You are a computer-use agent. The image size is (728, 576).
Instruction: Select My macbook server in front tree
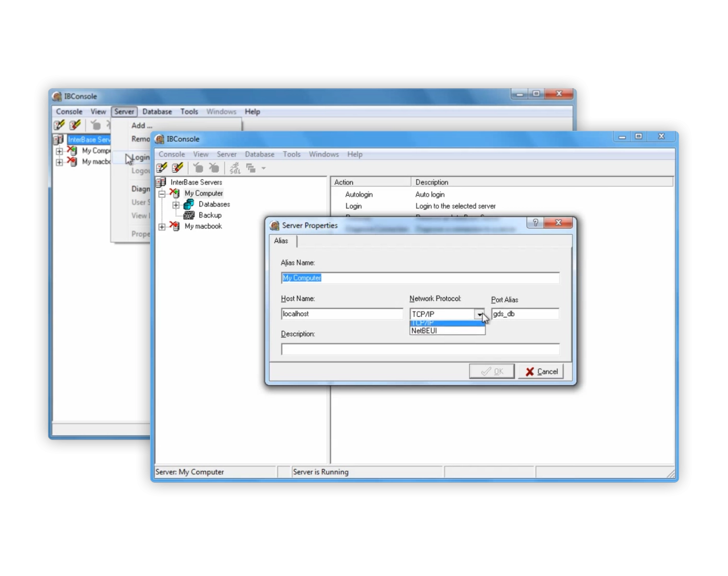pyautogui.click(x=203, y=226)
